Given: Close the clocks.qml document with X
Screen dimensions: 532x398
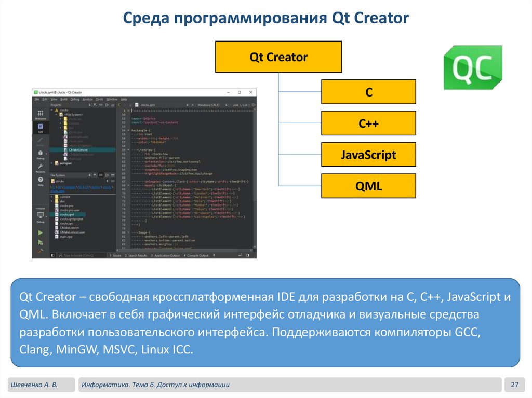Looking at the screenshot, I should [193, 105].
